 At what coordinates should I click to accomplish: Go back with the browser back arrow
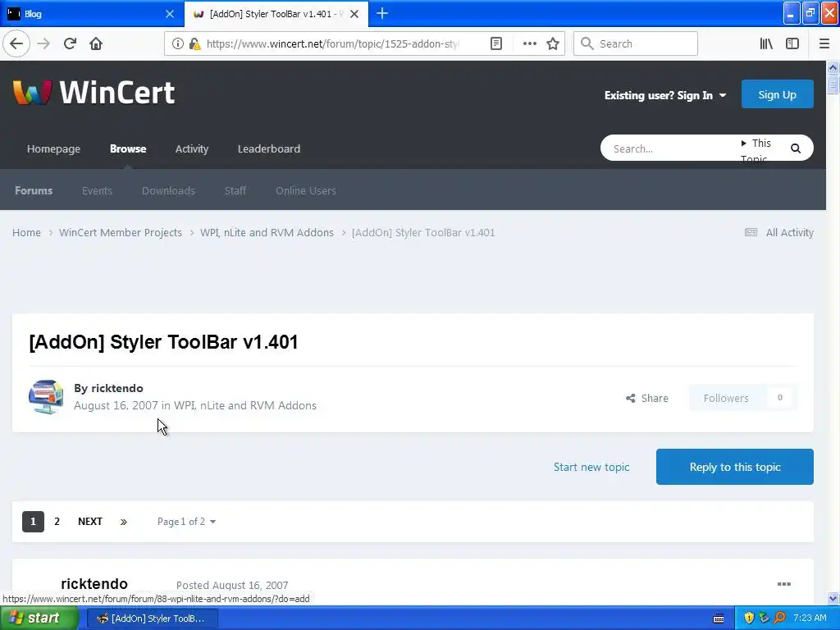(x=16, y=43)
